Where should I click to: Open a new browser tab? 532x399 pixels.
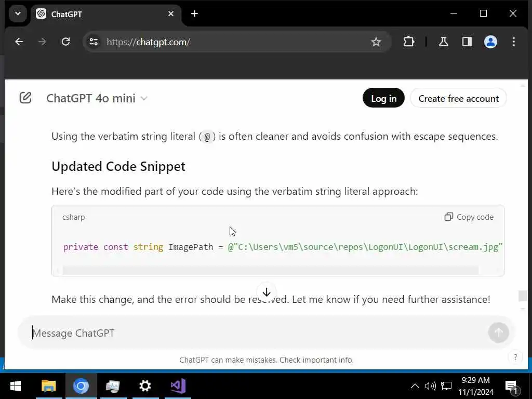[x=194, y=14]
